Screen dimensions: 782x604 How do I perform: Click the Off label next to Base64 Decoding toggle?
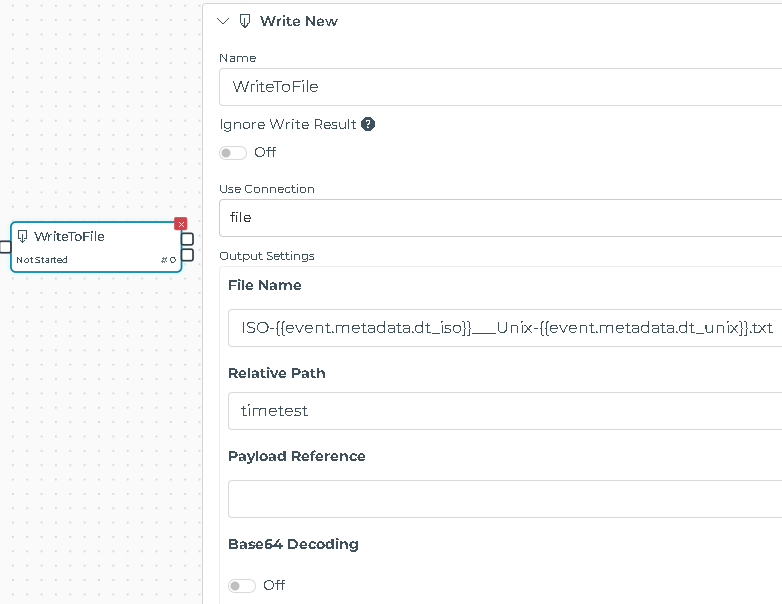point(274,585)
